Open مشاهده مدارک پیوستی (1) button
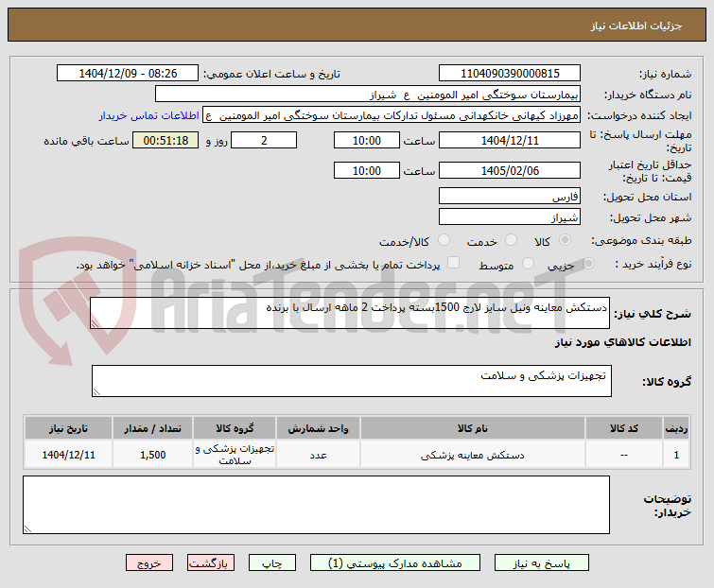The height and width of the screenshot is (588, 714). click(x=394, y=563)
